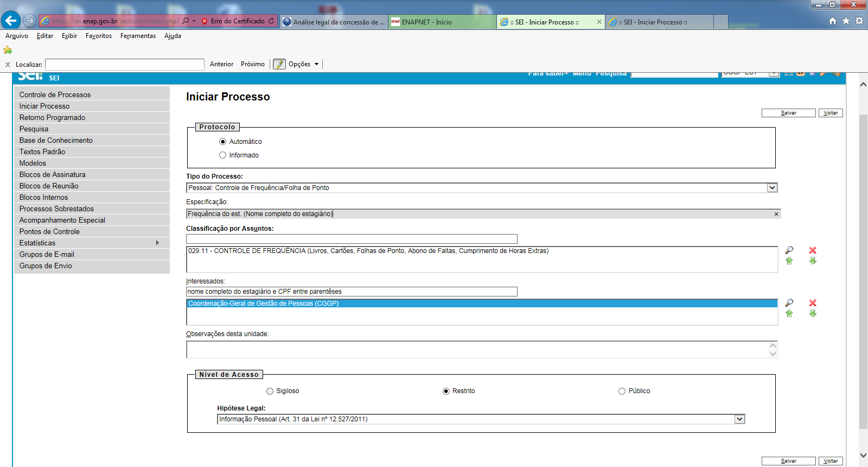This screenshot has width=868, height=467.
Task: Switch to the last SEI - Iniciar Processo tab
Action: 659,22
